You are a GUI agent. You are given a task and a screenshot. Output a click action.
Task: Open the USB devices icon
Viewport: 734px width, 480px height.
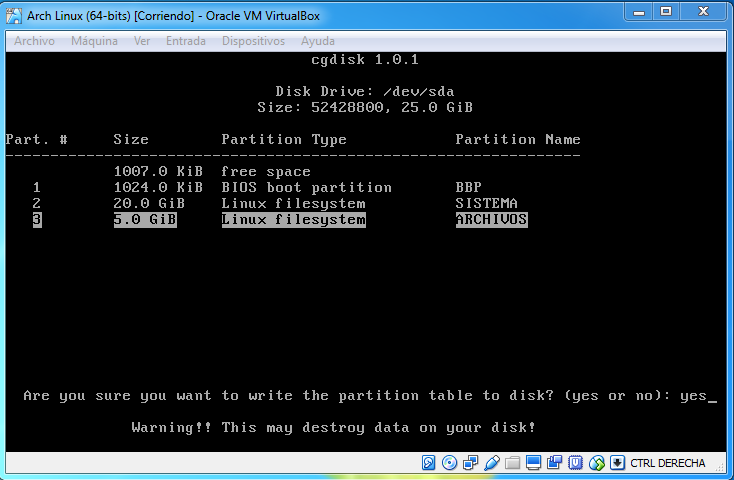click(491, 463)
